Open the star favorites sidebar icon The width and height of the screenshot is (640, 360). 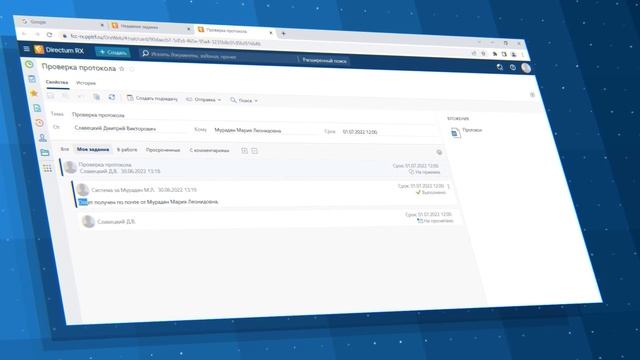(34, 93)
